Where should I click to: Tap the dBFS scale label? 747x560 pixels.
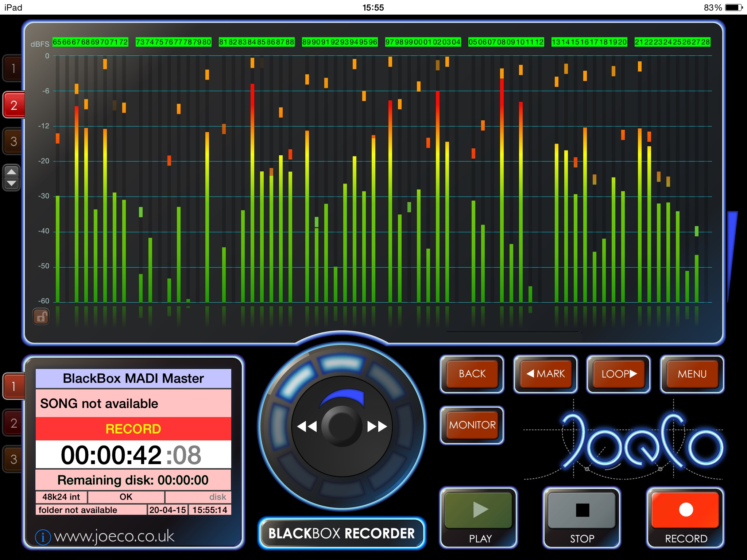click(x=40, y=44)
